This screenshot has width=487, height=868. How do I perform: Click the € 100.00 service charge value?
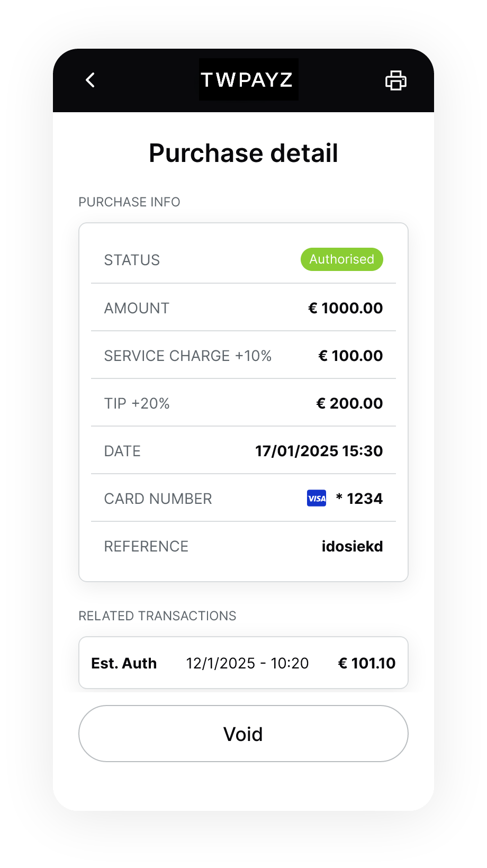[x=350, y=356]
